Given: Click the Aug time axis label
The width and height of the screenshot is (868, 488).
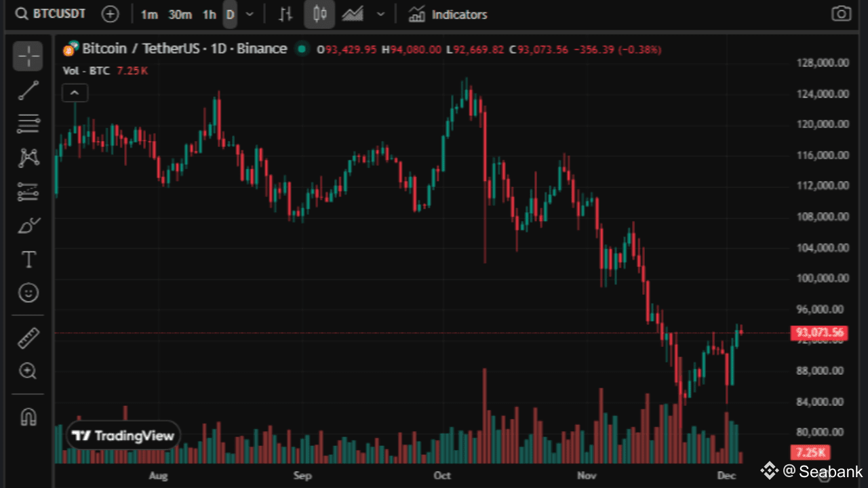Looking at the screenshot, I should point(158,476).
